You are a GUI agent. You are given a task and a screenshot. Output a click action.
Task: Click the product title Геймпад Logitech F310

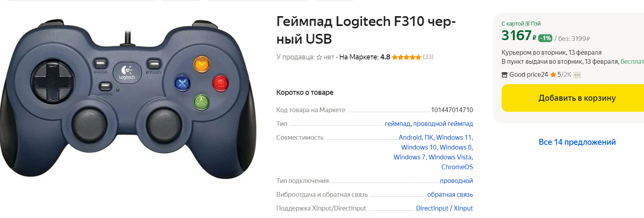point(366,30)
